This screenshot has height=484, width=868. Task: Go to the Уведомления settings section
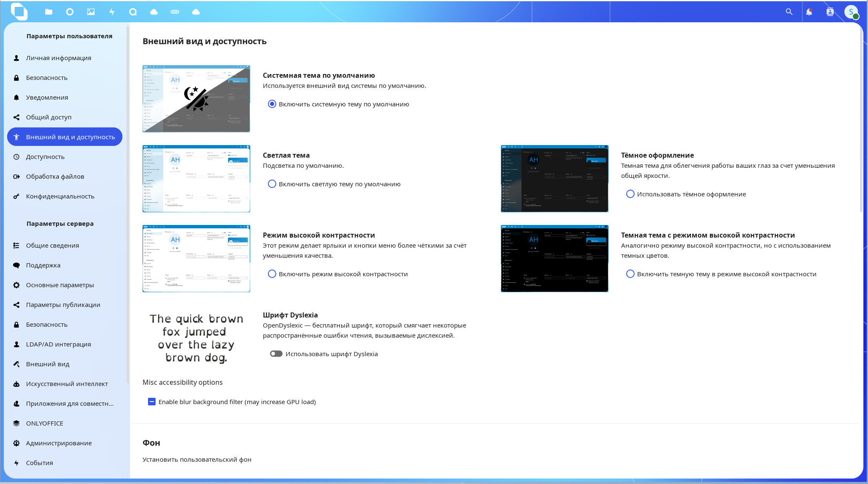pyautogui.click(x=47, y=98)
